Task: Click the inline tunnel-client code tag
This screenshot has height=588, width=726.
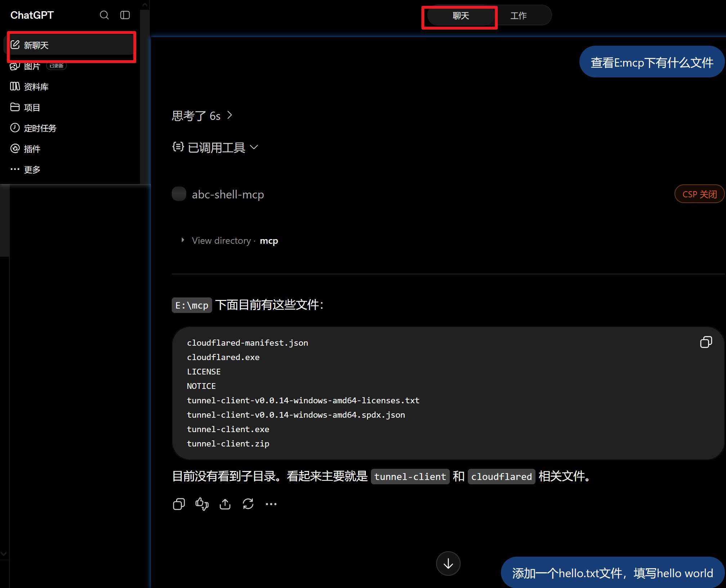Action: (410, 477)
